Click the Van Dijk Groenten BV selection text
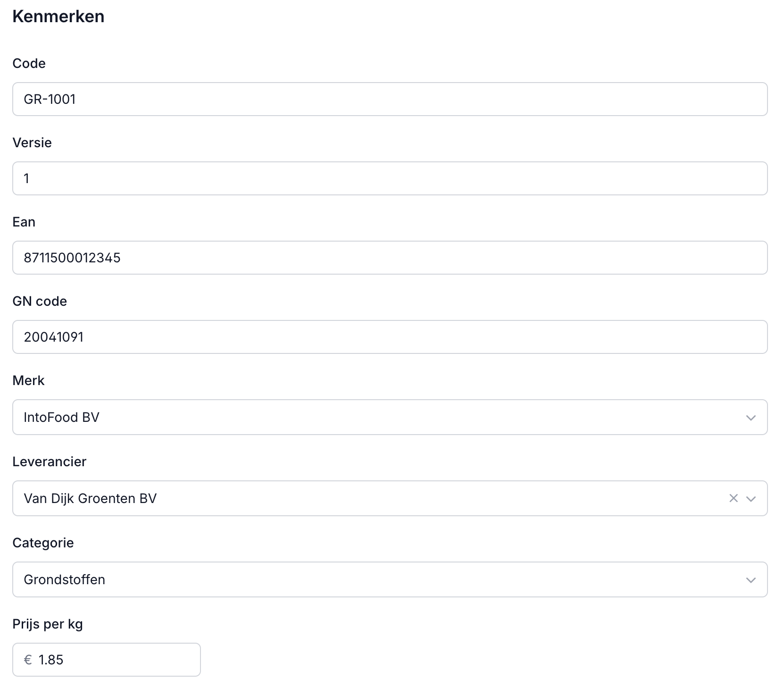The image size is (784, 688). coord(90,498)
